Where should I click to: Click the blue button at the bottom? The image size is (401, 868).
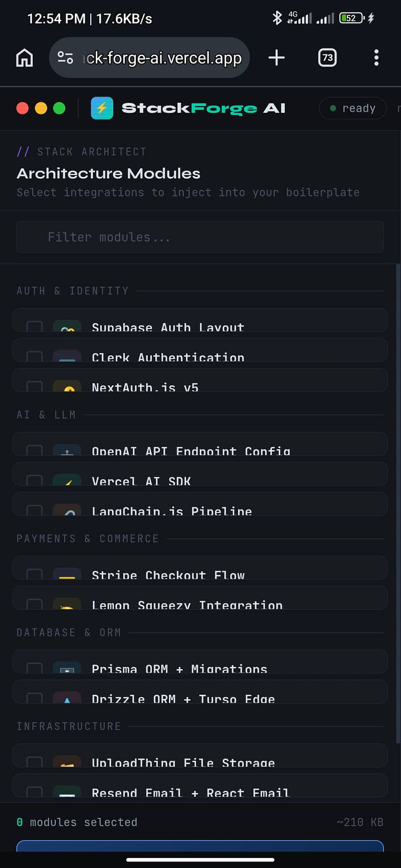(x=200, y=846)
